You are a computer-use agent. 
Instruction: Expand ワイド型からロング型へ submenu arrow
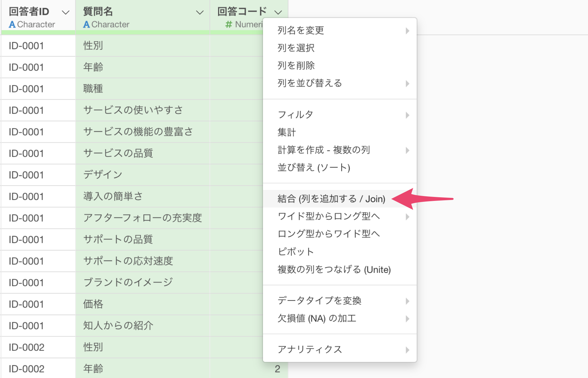coord(407,216)
